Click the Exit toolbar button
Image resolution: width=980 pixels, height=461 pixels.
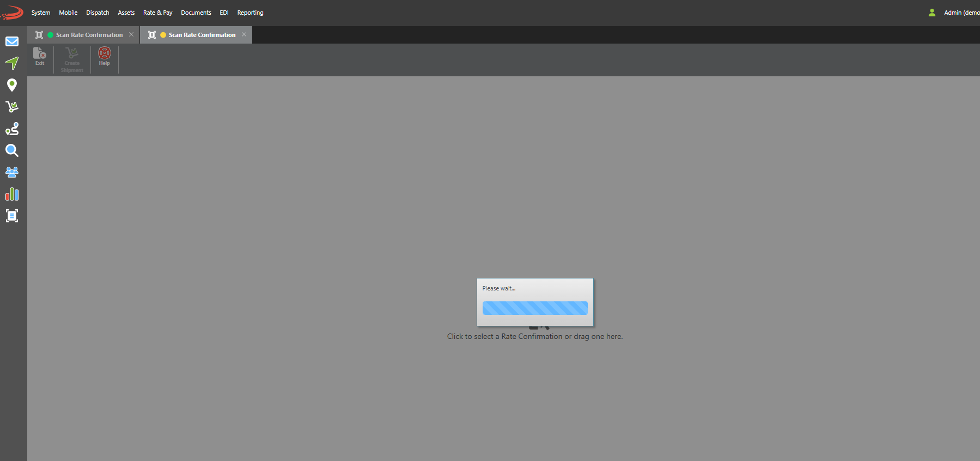40,56
